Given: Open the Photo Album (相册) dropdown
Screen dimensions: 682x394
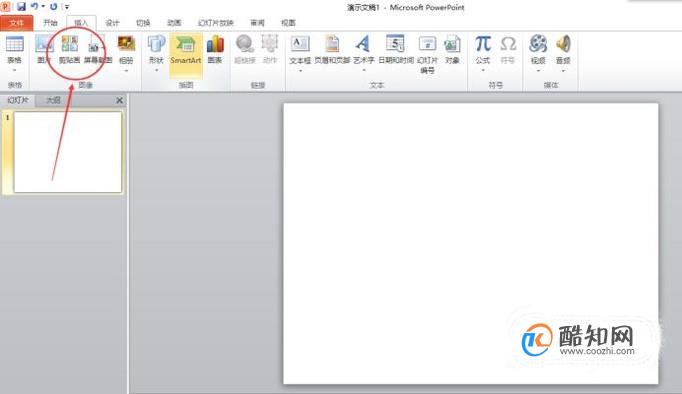Looking at the screenshot, I should tap(126, 70).
